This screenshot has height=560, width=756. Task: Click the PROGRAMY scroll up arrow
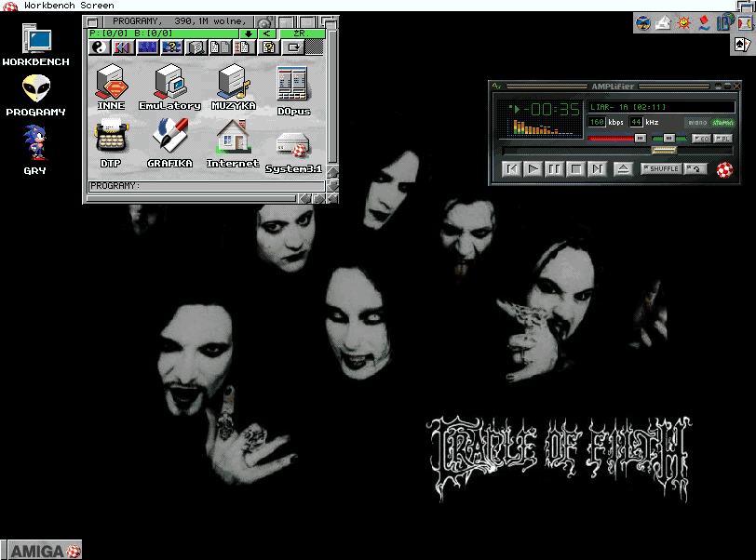[x=332, y=172]
